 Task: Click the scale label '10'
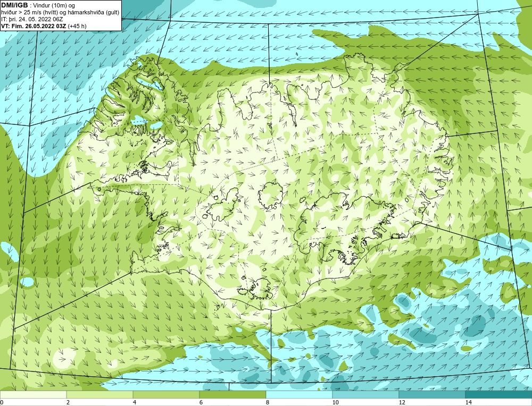coord(336,402)
